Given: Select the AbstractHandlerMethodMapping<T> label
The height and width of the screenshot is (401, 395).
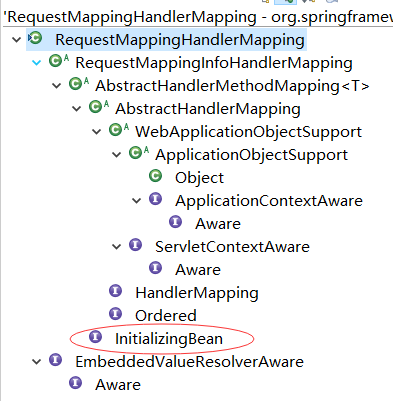Looking at the screenshot, I should click(x=232, y=86).
